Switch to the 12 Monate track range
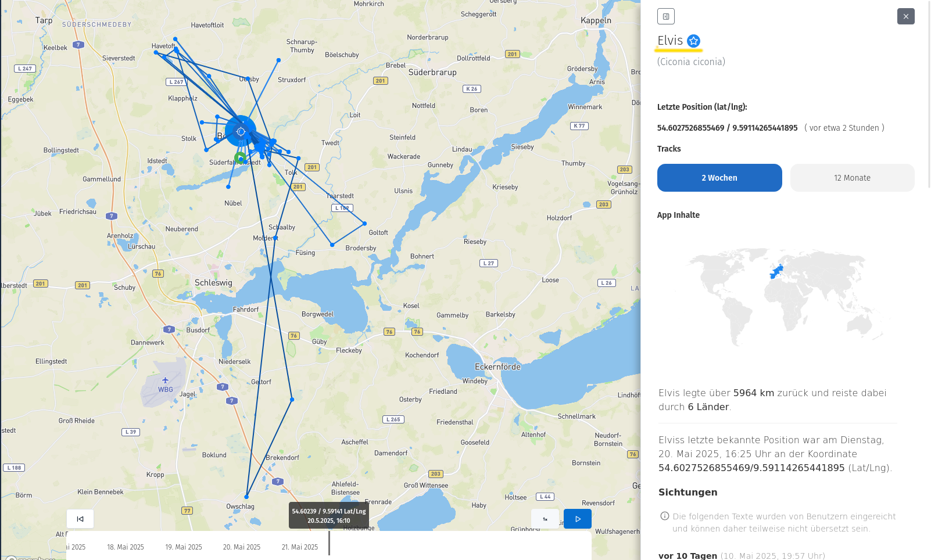Viewport: 931px width, 560px height. [x=852, y=178]
